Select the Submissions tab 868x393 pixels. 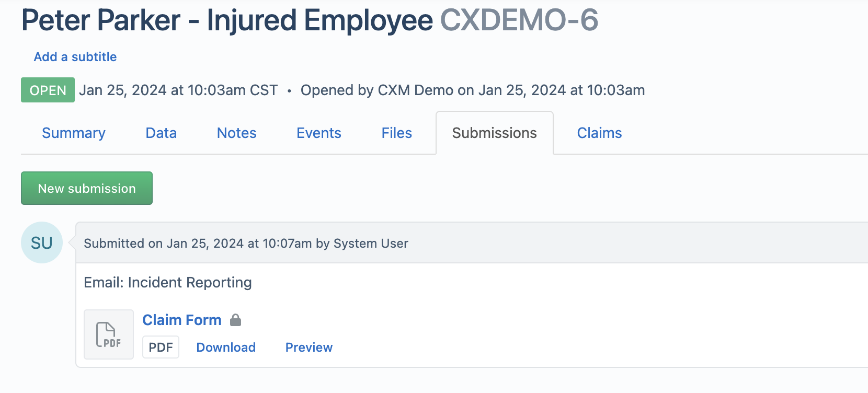click(x=495, y=133)
